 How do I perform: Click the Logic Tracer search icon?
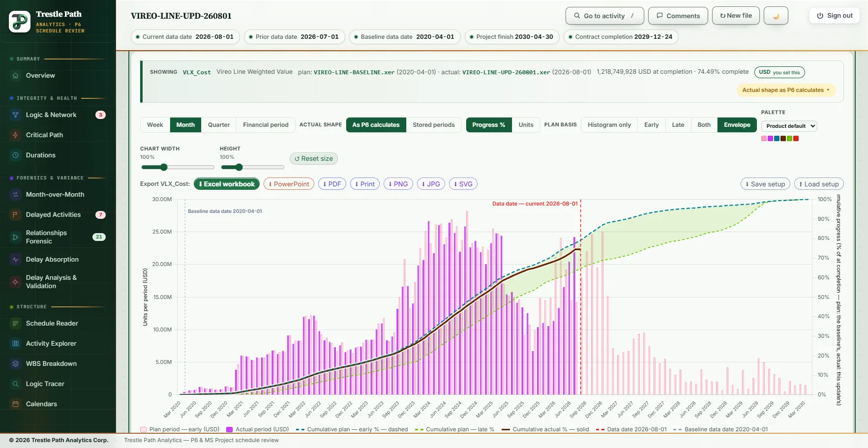tap(15, 384)
